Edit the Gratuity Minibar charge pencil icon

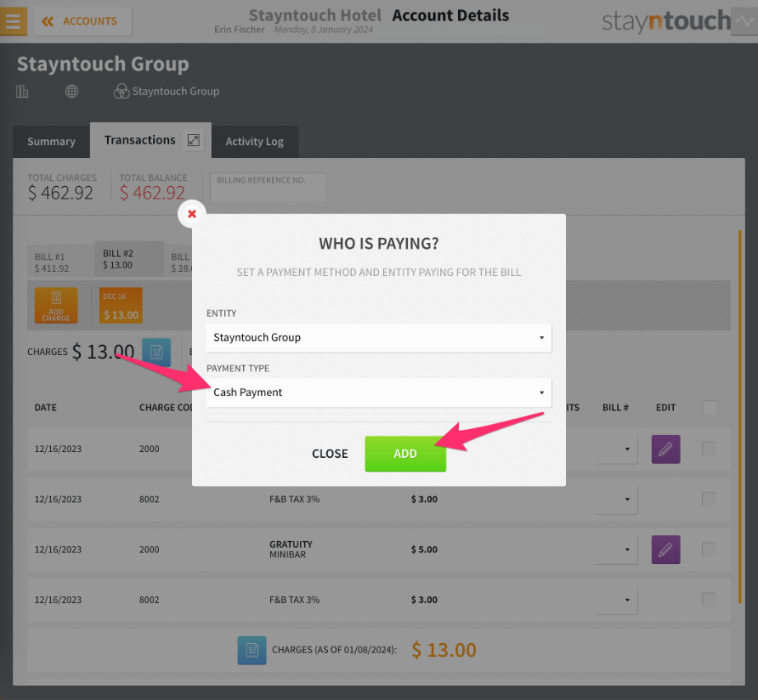(666, 550)
